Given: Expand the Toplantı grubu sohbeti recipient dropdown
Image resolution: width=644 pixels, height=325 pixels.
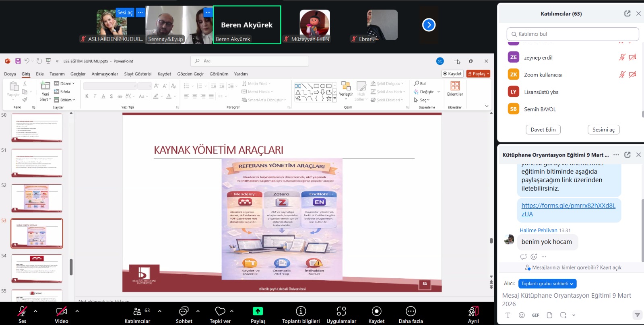Looking at the screenshot, I should pos(547,284).
